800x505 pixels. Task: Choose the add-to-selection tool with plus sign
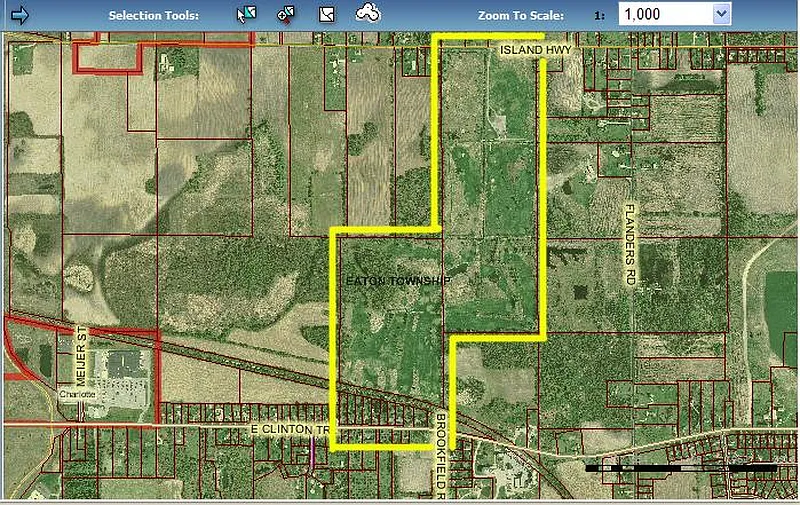286,14
